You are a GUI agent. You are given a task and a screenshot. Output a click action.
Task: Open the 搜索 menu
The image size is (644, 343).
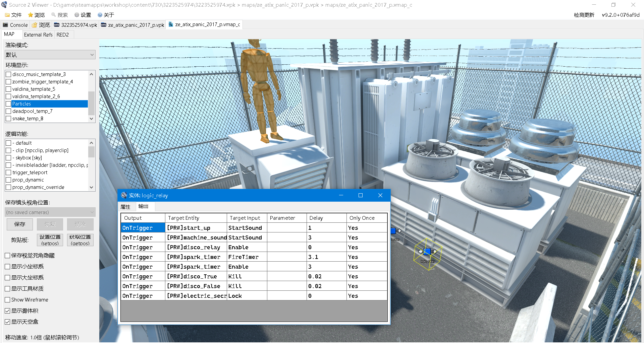(59, 15)
